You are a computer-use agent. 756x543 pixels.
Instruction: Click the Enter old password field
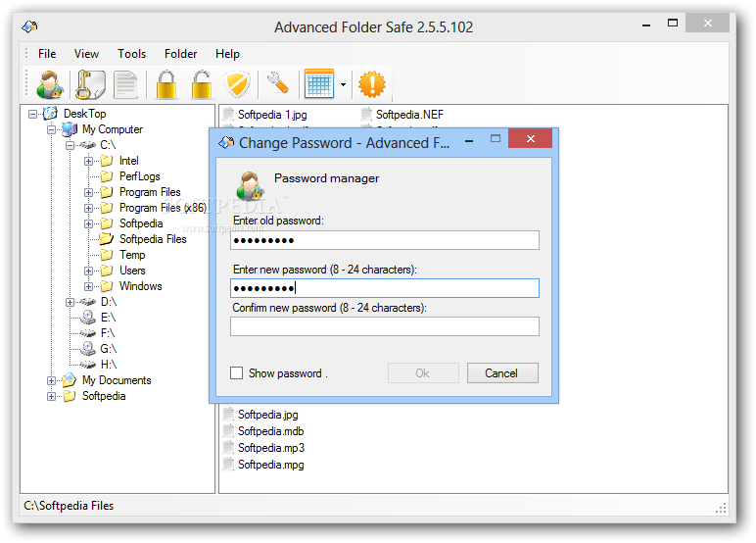(x=385, y=240)
